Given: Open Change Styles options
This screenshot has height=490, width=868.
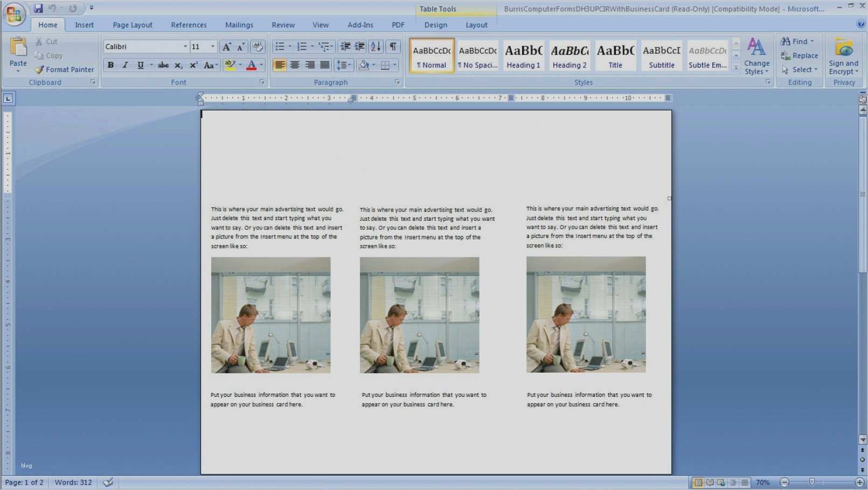Looking at the screenshot, I should tap(756, 55).
